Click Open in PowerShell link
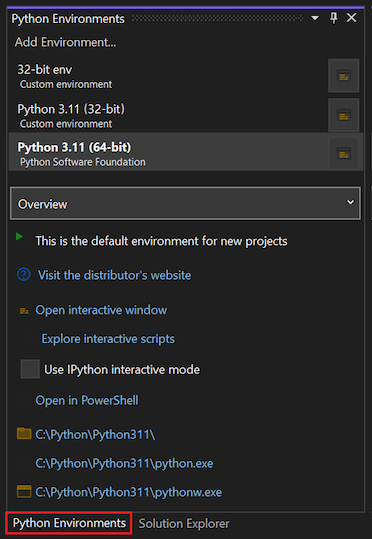This screenshot has width=372, height=539. (87, 400)
